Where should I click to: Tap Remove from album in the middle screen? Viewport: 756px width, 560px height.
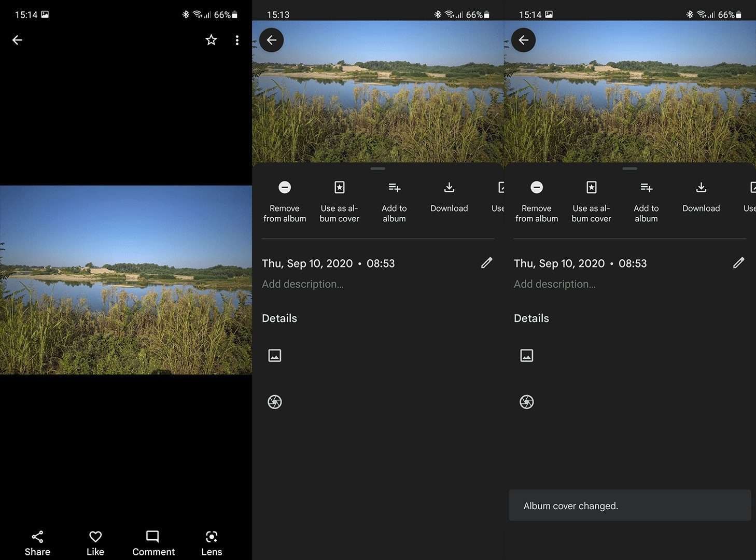click(x=285, y=202)
